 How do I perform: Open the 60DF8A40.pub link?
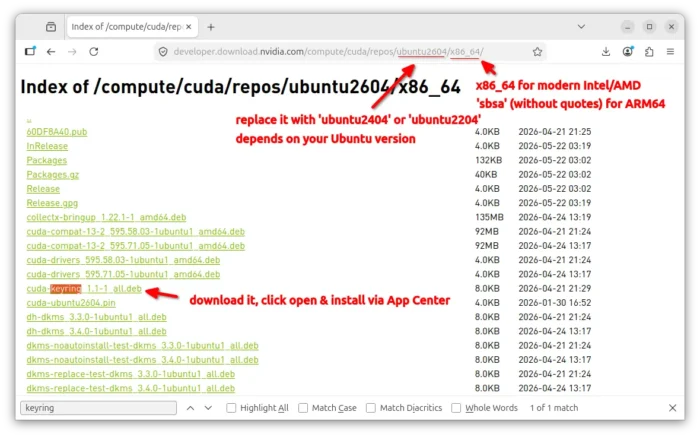[57, 132]
